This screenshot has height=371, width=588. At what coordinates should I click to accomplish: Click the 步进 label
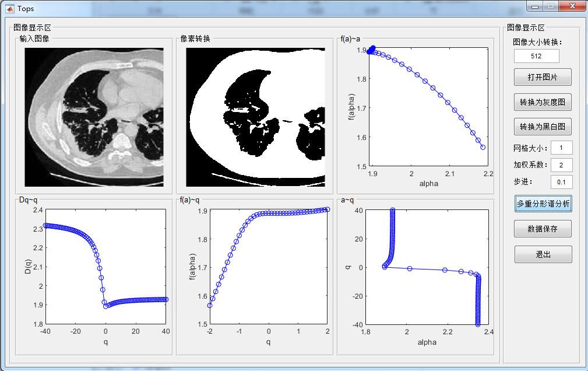coord(523,182)
